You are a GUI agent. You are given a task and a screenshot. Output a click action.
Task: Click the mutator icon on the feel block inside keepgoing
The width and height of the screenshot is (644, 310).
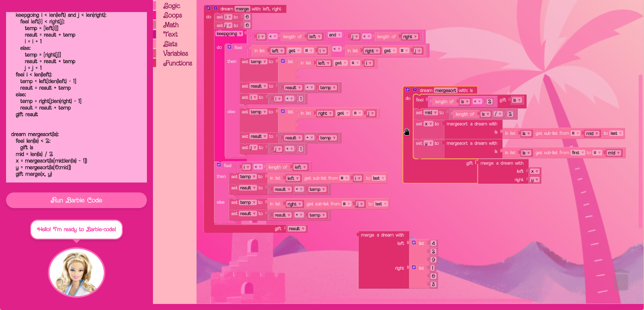[x=229, y=47]
